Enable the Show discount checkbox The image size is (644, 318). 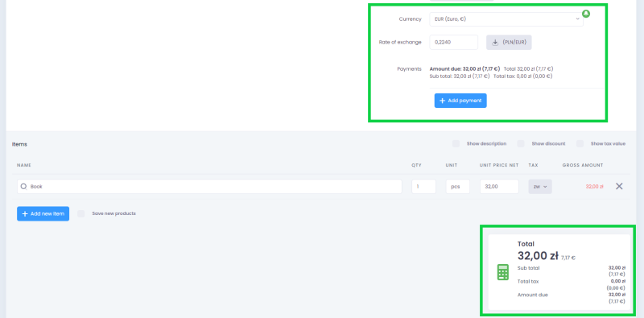click(521, 144)
